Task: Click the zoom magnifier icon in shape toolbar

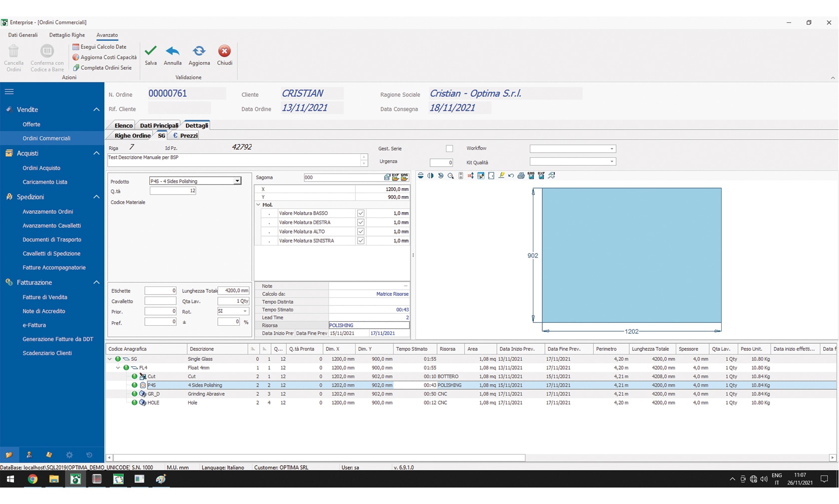Action: 450,176
